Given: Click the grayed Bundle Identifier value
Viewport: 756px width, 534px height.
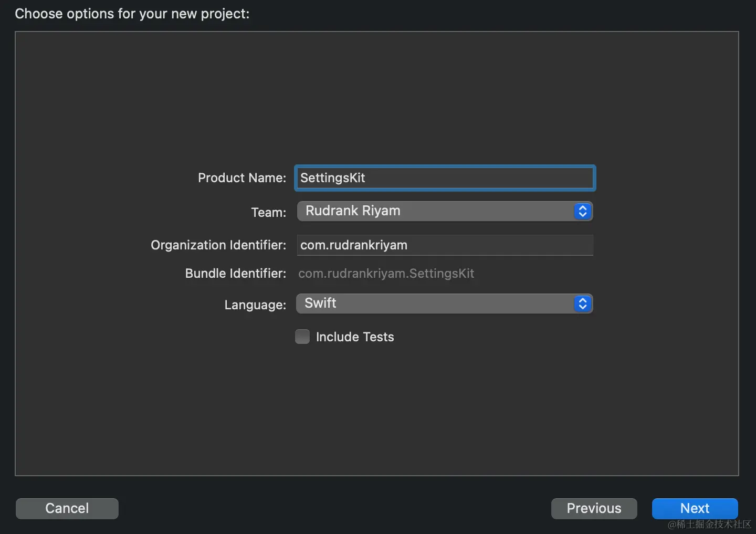Looking at the screenshot, I should tap(386, 273).
